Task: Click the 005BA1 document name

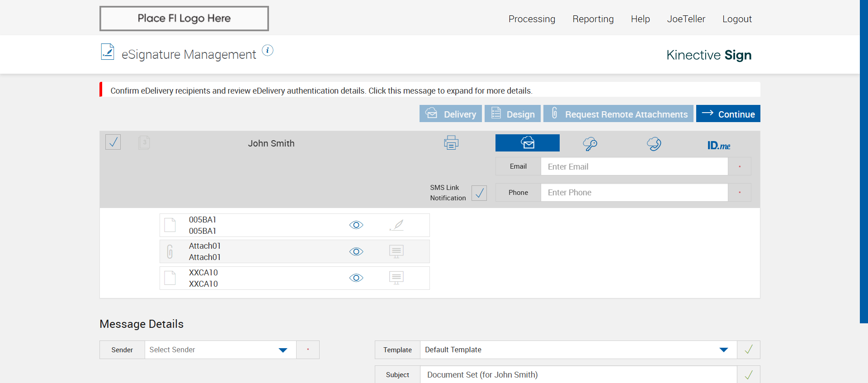Action: (x=203, y=225)
